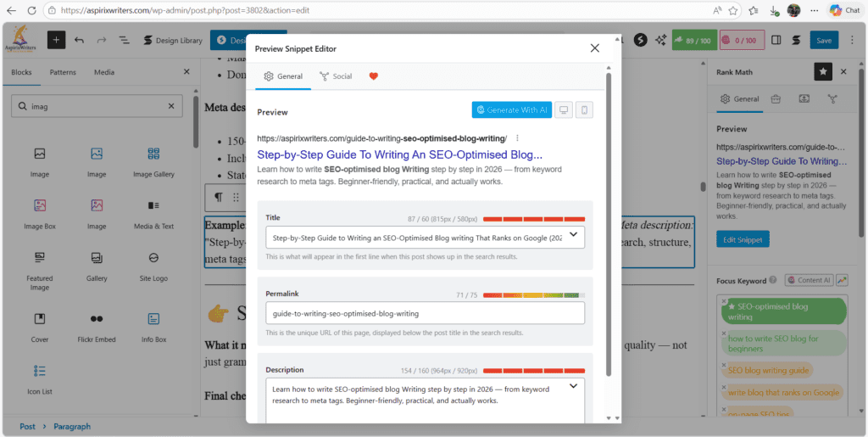Open the Design Library
The image size is (868, 437).
pyautogui.click(x=172, y=40)
